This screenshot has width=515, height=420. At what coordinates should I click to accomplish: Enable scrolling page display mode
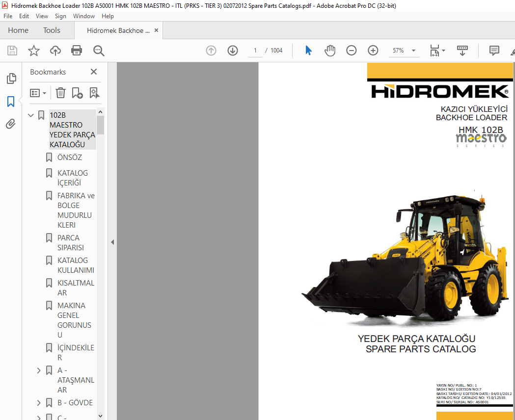coord(462,51)
